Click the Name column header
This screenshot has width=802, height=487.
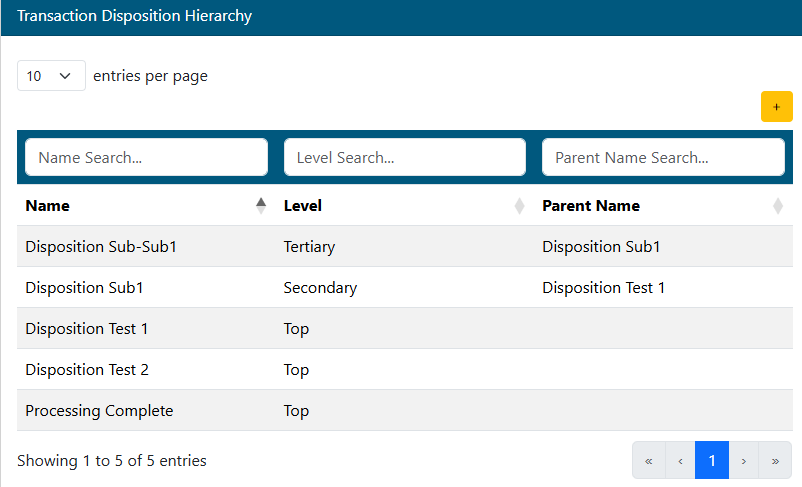click(x=48, y=206)
